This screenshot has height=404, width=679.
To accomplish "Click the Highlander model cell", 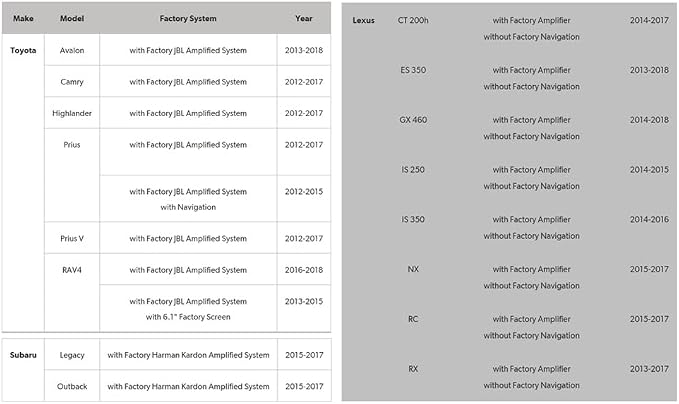I will 72,113.
